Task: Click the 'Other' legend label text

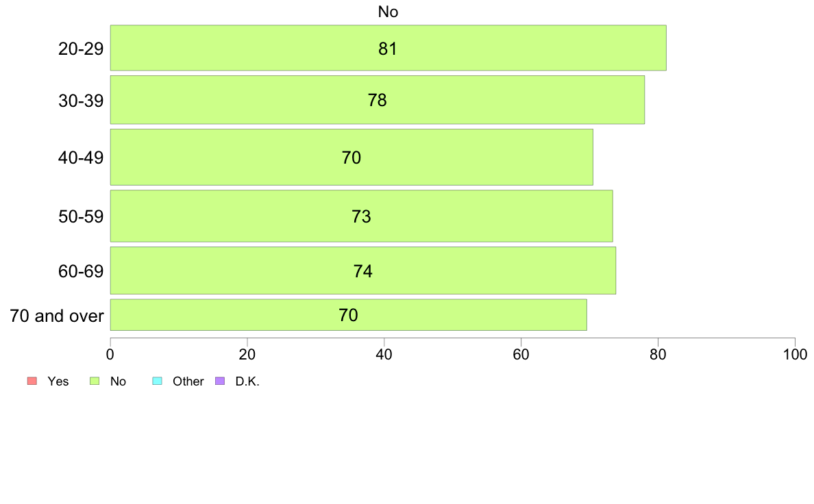Action: pyautogui.click(x=188, y=381)
